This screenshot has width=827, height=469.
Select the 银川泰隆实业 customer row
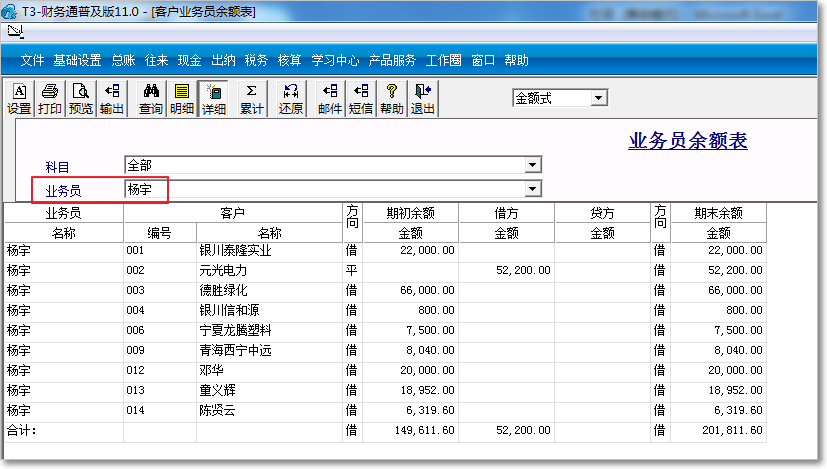tap(235, 251)
